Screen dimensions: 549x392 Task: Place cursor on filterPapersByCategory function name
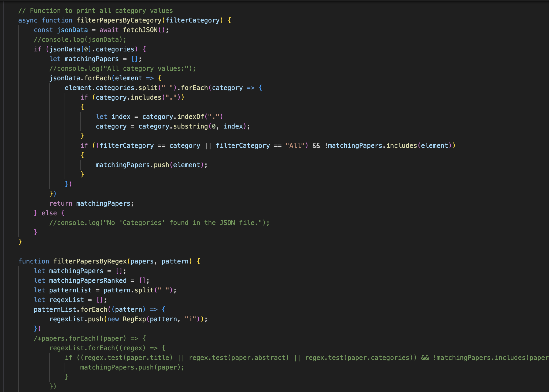119,20
